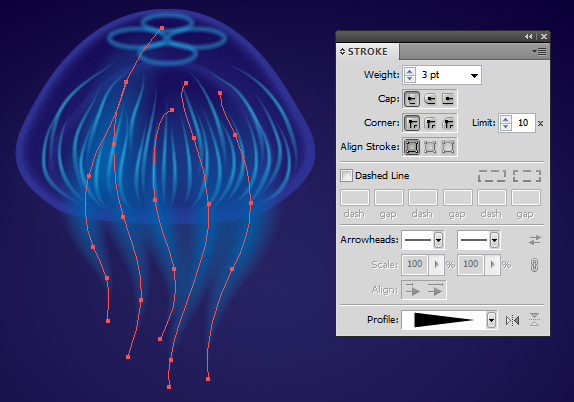Align stroke to inside icon
The width and height of the screenshot is (574, 402).
click(x=430, y=147)
